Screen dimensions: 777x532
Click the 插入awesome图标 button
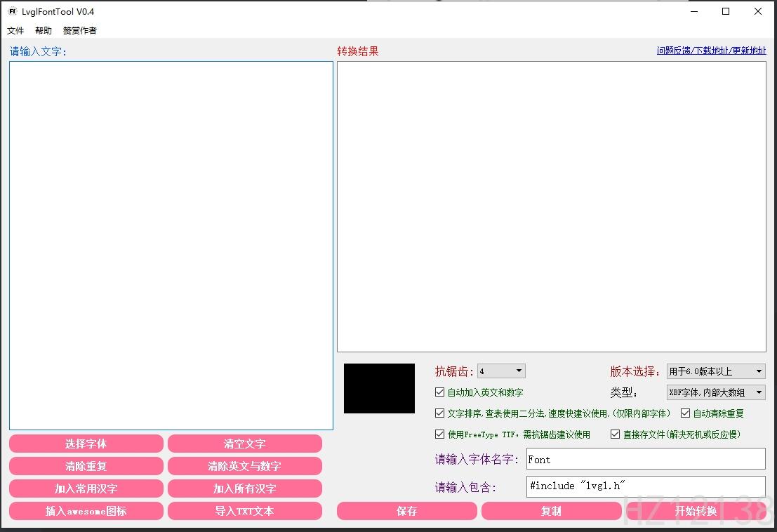86,511
